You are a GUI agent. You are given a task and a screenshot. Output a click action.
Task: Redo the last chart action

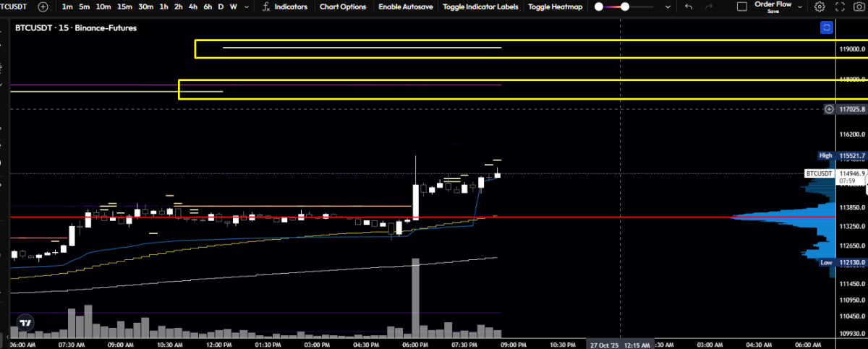click(x=709, y=7)
